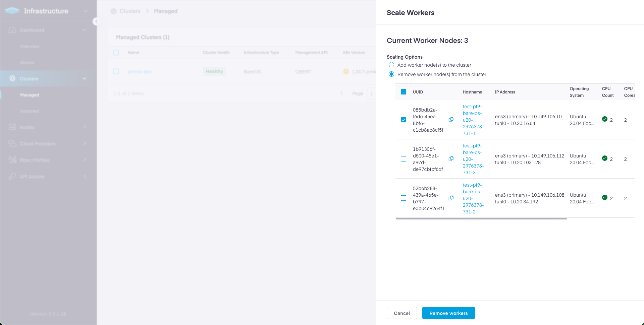
Task: Click the Clusters gear icon in sidebar
Action: 12,78
